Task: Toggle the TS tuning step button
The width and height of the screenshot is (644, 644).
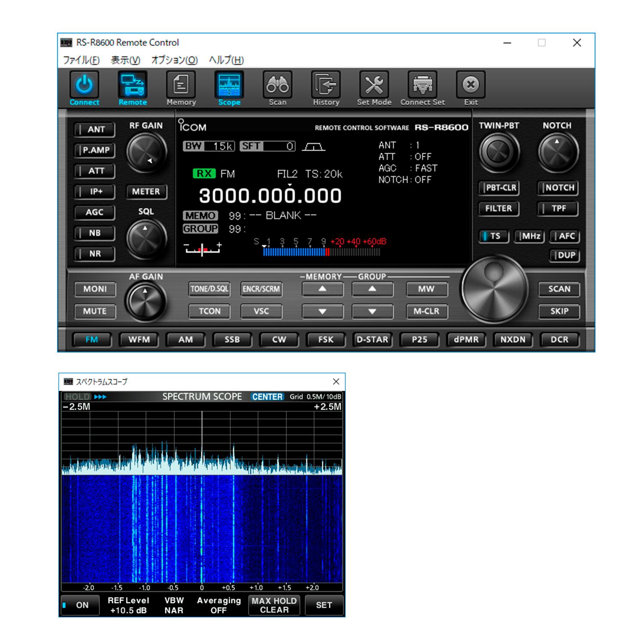Action: click(494, 236)
